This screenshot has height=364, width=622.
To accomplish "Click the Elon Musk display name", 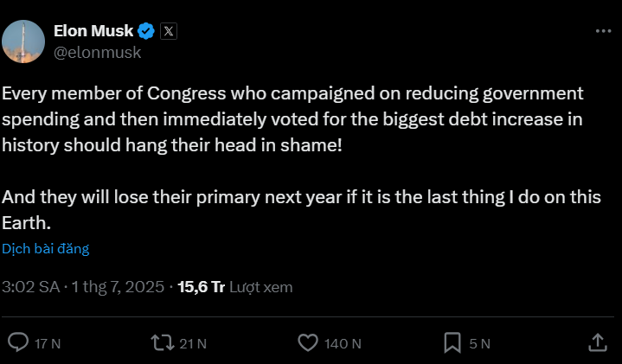I will [93, 31].
